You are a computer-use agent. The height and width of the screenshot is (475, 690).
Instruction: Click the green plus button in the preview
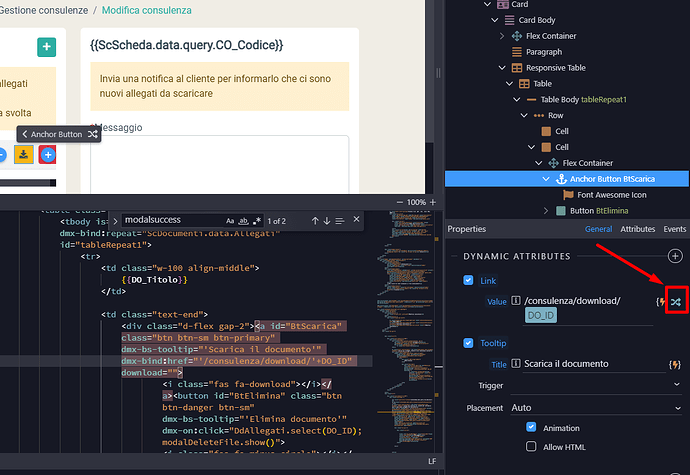(47, 47)
